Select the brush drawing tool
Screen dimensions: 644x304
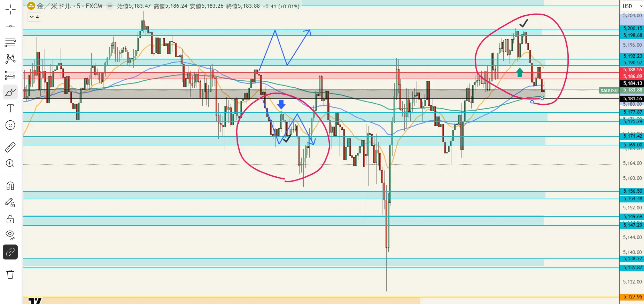[10, 92]
